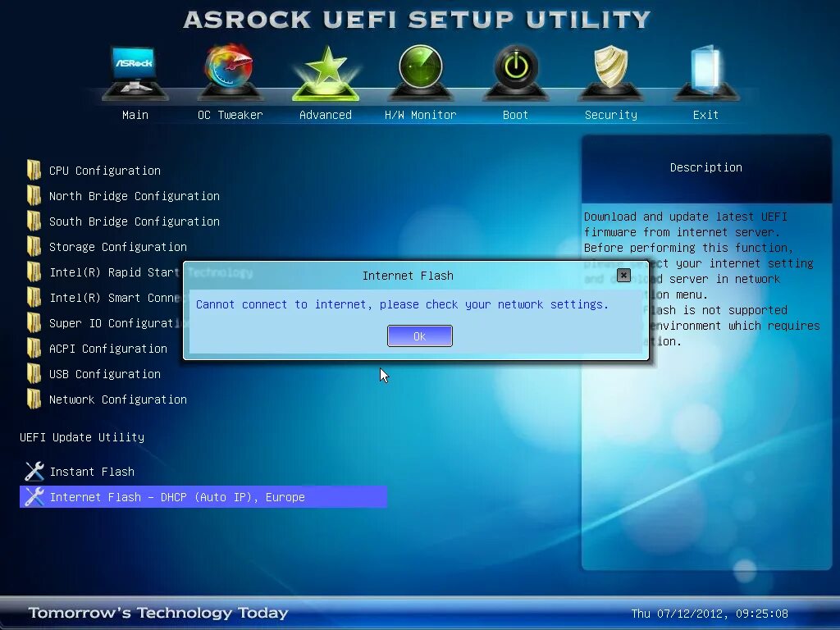Click the ACPI Configuration folder icon
Screen dimensions: 840x630
click(x=34, y=348)
